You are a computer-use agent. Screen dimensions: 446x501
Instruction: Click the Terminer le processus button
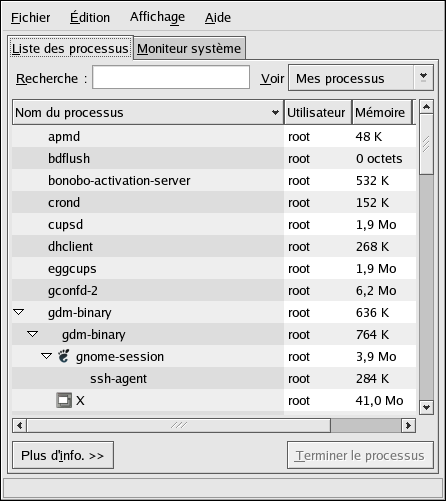click(x=360, y=455)
